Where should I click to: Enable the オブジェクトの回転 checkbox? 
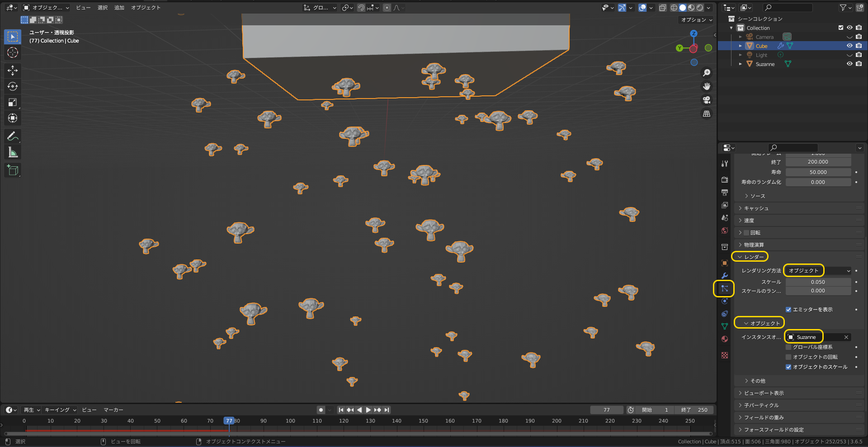788,357
